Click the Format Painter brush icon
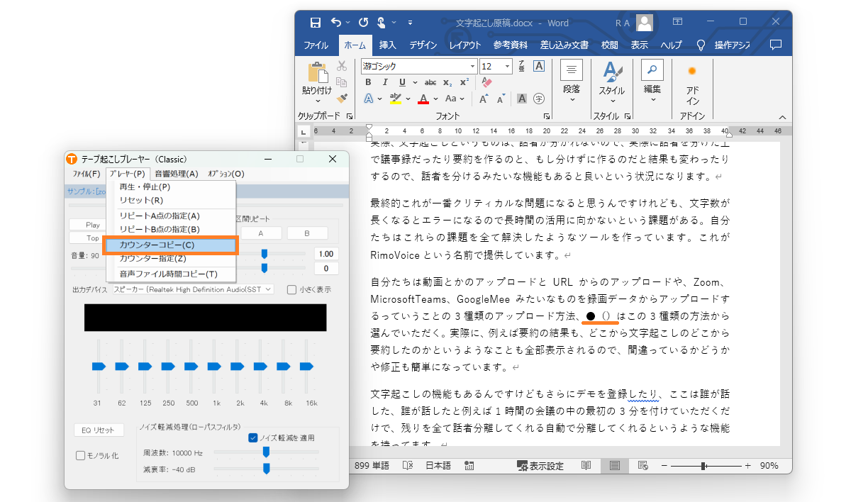The height and width of the screenshot is (502, 868). 342,99
